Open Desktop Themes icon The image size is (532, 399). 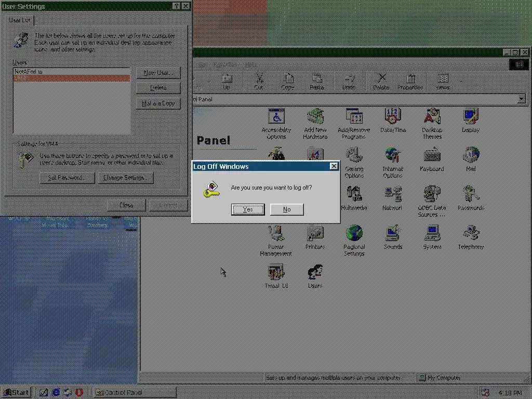(432, 124)
